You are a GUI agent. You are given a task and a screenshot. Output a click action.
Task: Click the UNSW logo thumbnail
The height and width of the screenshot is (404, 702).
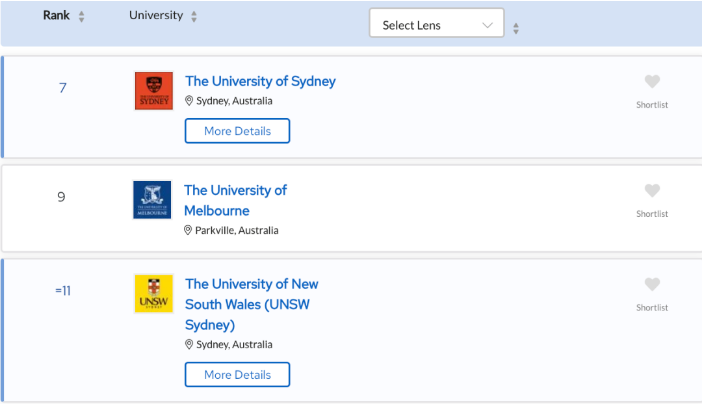[154, 293]
